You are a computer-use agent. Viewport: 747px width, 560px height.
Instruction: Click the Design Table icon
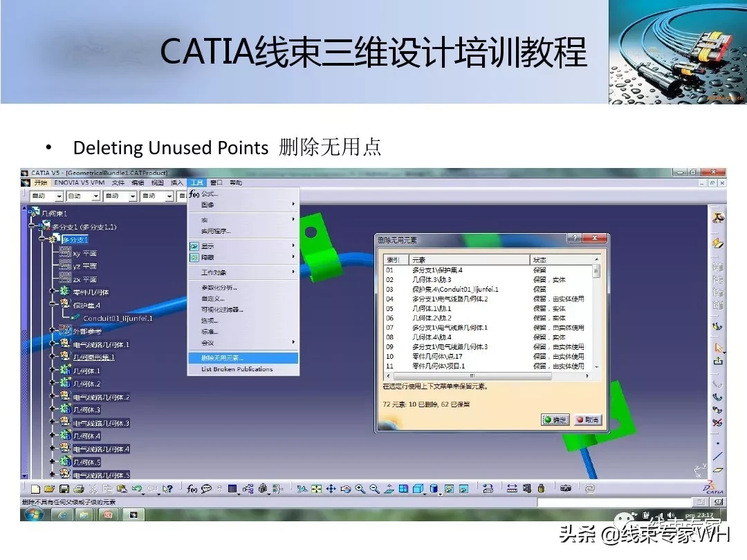(232, 489)
